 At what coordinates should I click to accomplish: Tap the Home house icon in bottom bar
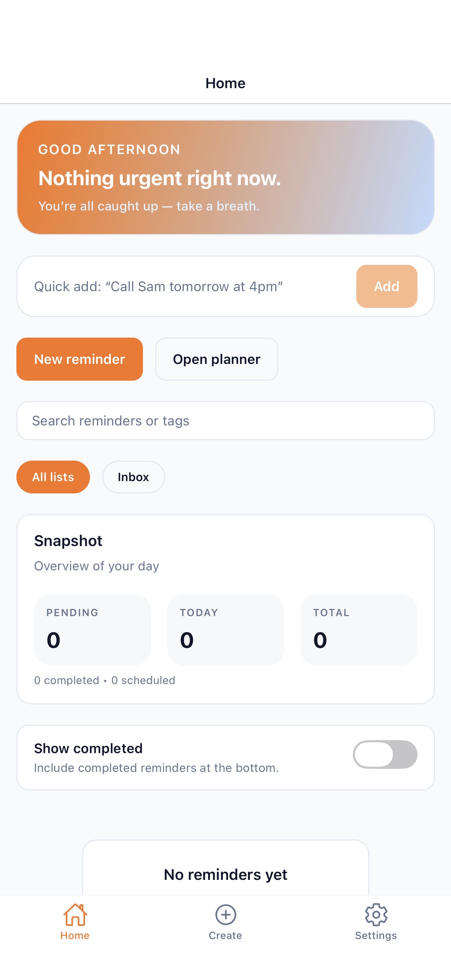[75, 915]
